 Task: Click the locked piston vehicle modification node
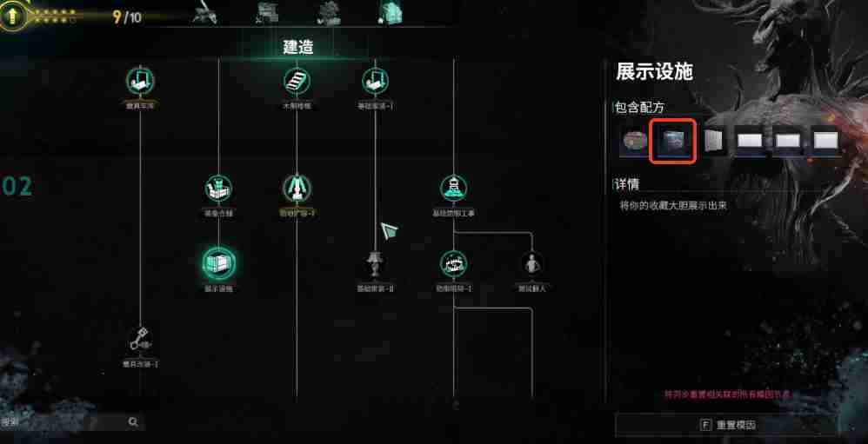139,340
